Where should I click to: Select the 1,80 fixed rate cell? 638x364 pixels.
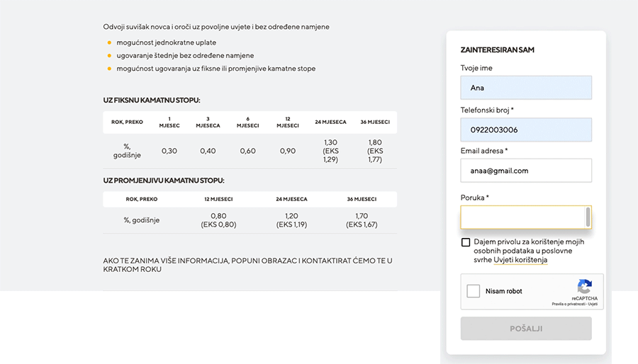(x=375, y=151)
